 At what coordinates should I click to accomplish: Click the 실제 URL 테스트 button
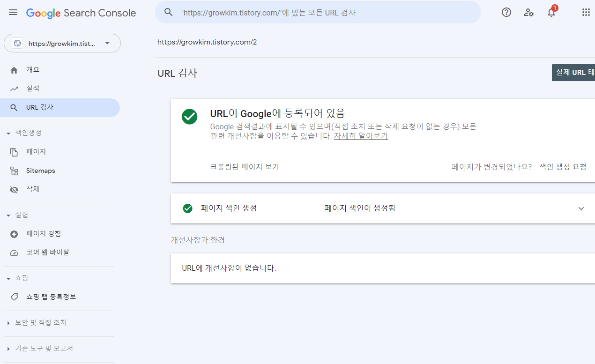(573, 73)
